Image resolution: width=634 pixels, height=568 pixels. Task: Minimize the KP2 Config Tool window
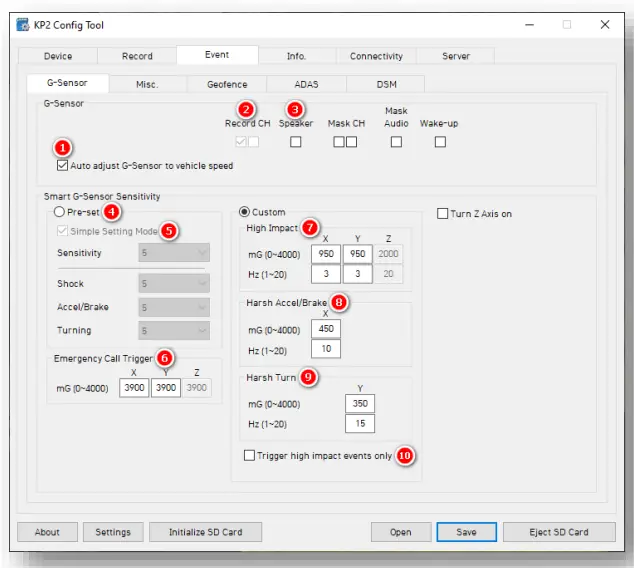pos(530,25)
